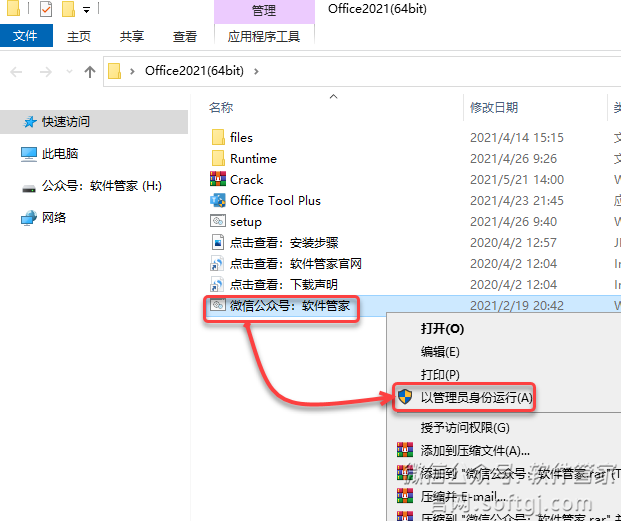Choose 打开(O) in context menu
Viewport: 621px width, 521px height.
coord(442,329)
